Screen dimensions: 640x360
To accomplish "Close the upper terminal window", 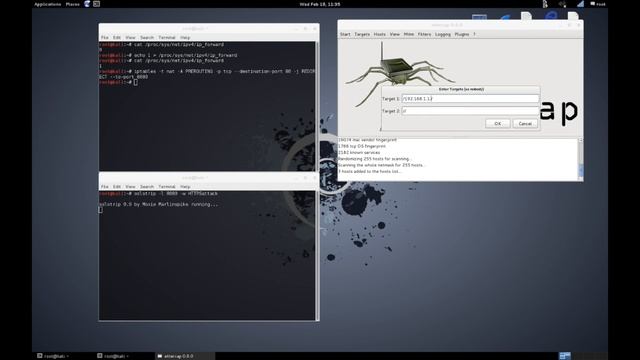I will [314, 29].
